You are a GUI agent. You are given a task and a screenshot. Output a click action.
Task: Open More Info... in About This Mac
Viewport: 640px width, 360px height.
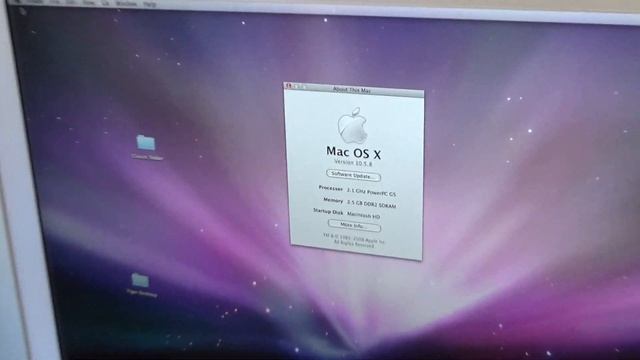(354, 225)
